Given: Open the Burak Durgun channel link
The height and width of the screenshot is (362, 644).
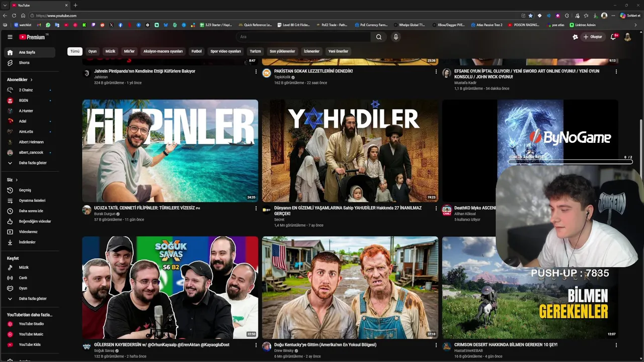Looking at the screenshot, I should point(105,214).
